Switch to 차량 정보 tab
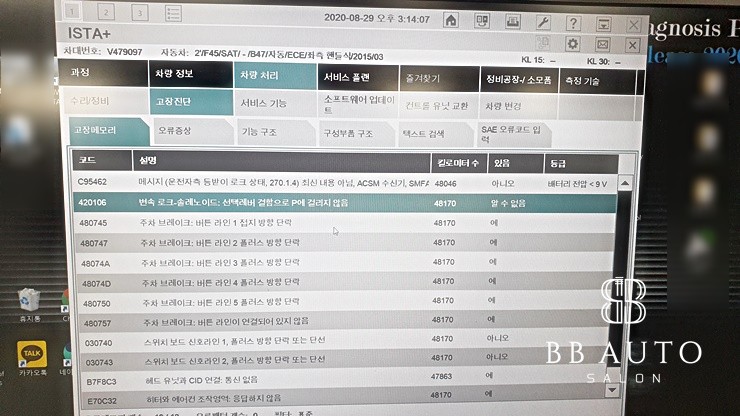The height and width of the screenshot is (416, 740). pyautogui.click(x=191, y=74)
